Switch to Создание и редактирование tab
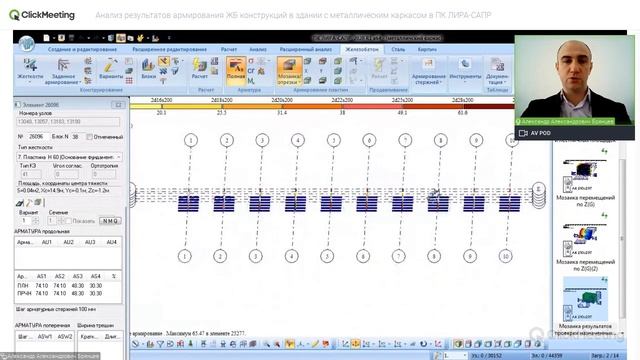 [x=82, y=49]
